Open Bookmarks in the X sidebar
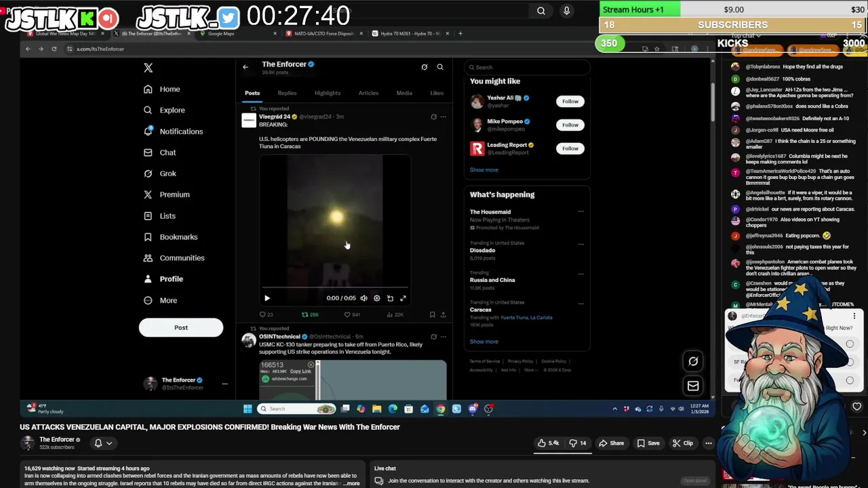 (x=170, y=237)
